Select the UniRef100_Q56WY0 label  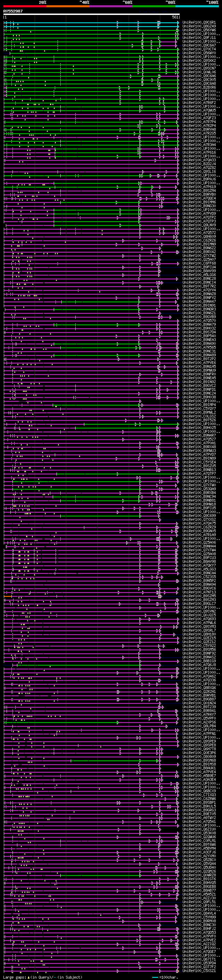[x=199, y=53]
